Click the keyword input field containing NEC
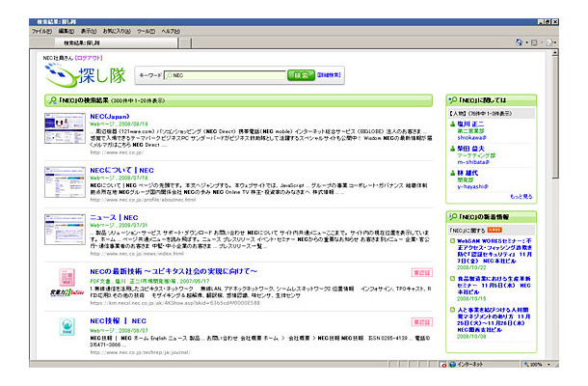Screen dimensions: 588x386 click(225, 75)
